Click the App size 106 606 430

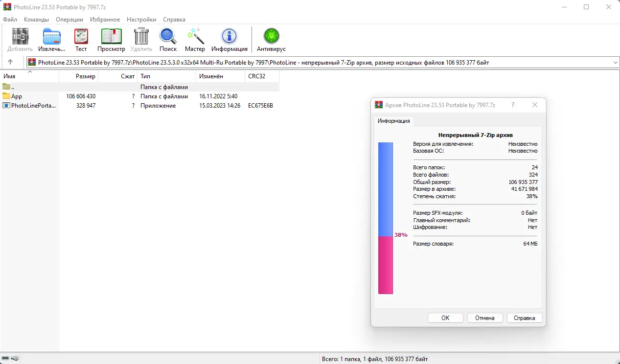tap(81, 96)
